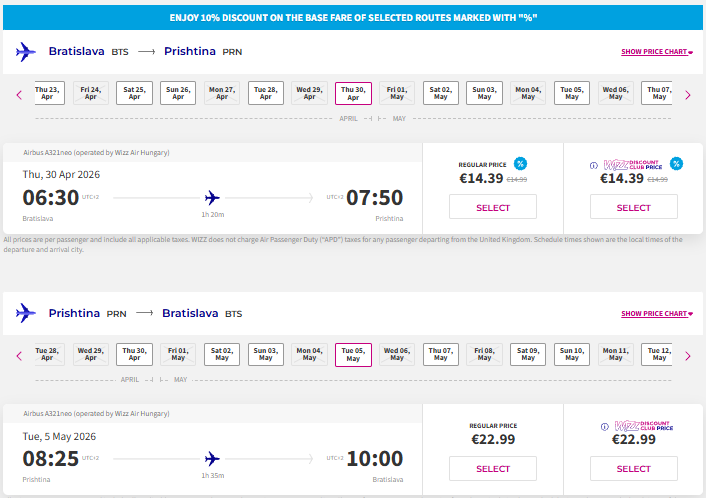Viewport: 706px width, 498px height.
Task: Expand Show Price Chart for Bratislava–Prishtina
Action: point(656,52)
